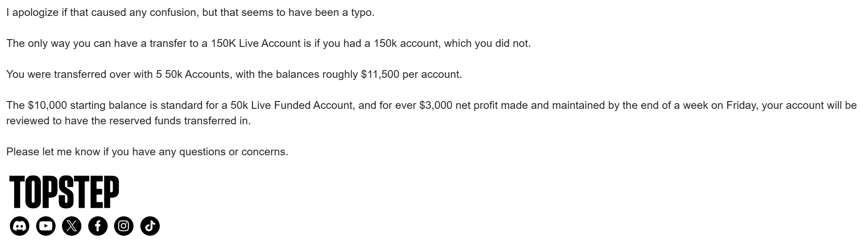This screenshot has width=868, height=240.
Task: Click "questions or concerns" phrase
Action: point(233,152)
